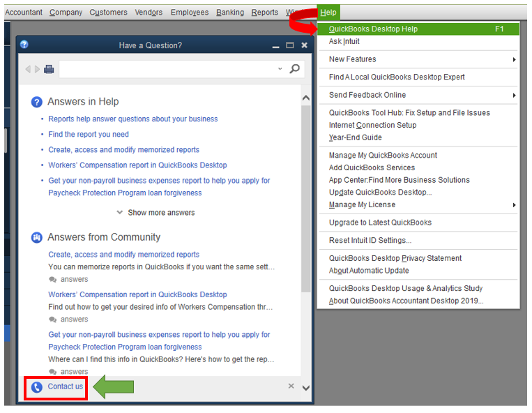Click answers icon under Workers' Compensation post
This screenshot has height=413, width=532.
click(x=52, y=320)
